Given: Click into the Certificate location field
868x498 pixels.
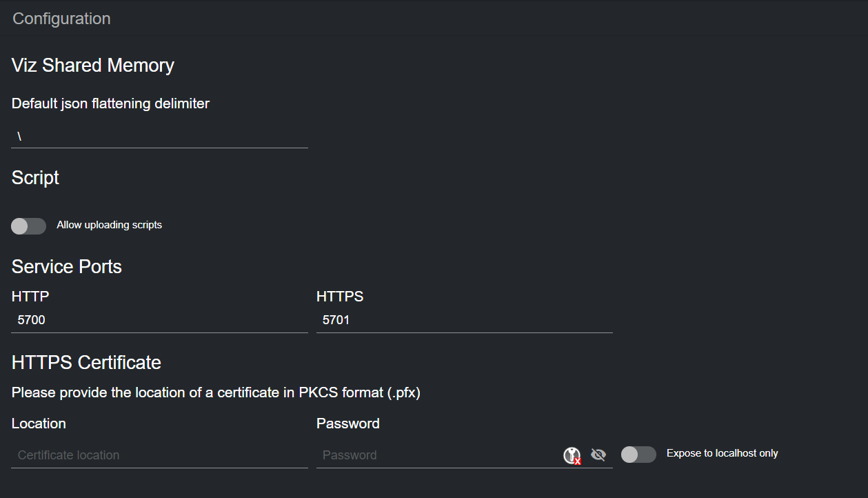Looking at the screenshot, I should pos(159,455).
